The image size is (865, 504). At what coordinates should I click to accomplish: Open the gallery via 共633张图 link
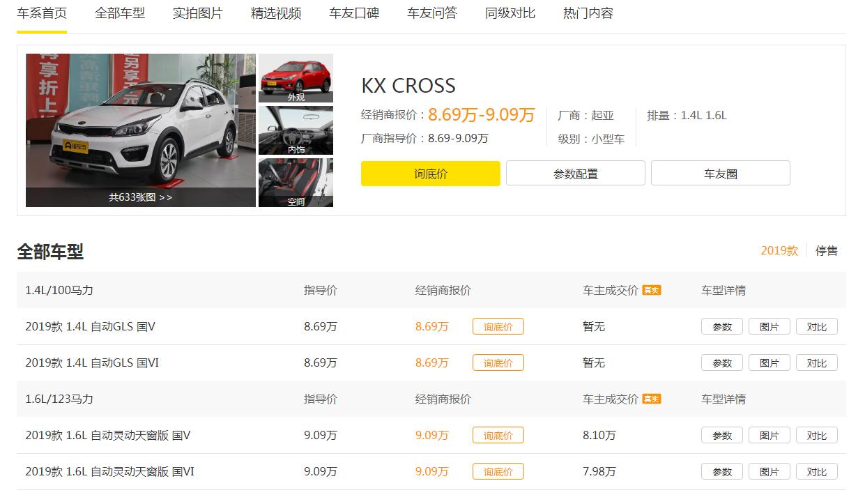[x=139, y=199]
